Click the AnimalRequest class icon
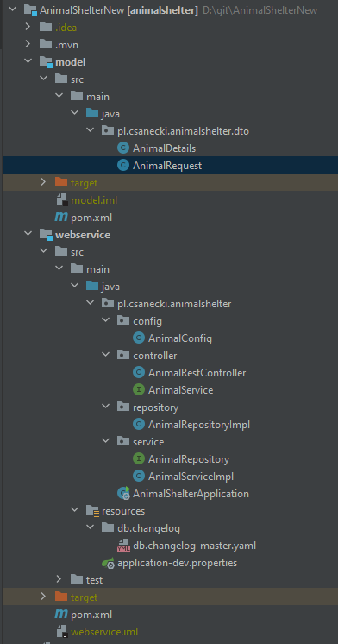Image resolution: width=338 pixels, height=644 pixels. click(123, 165)
